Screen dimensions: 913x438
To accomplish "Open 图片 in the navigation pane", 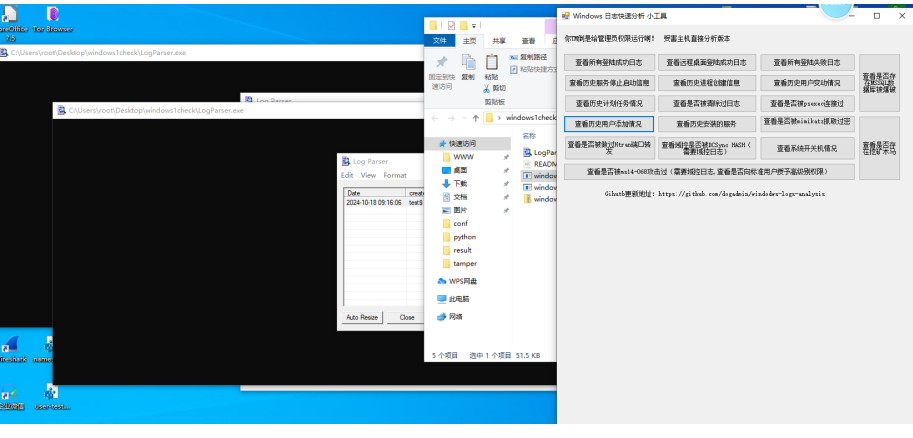I will click(460, 210).
